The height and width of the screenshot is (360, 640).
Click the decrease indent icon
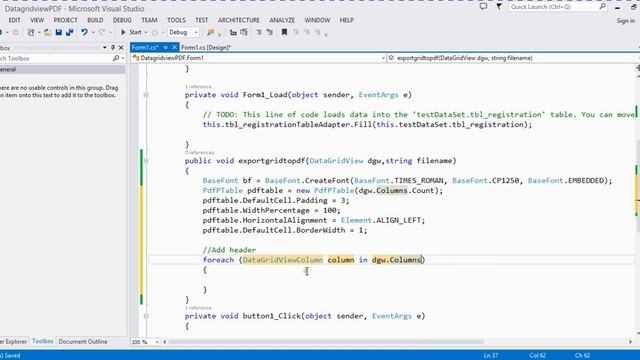[233, 32]
